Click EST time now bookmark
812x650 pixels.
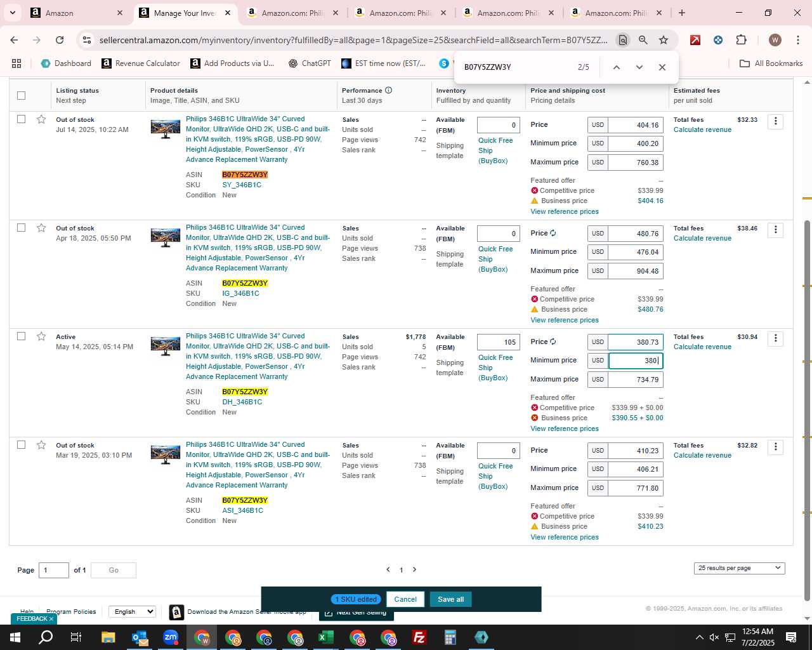[x=384, y=63]
